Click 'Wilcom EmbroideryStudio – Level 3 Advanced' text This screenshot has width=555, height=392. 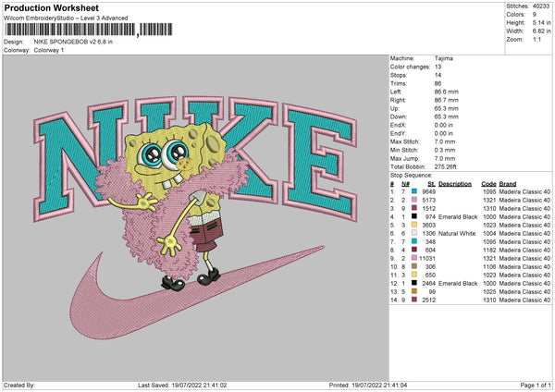pos(66,18)
